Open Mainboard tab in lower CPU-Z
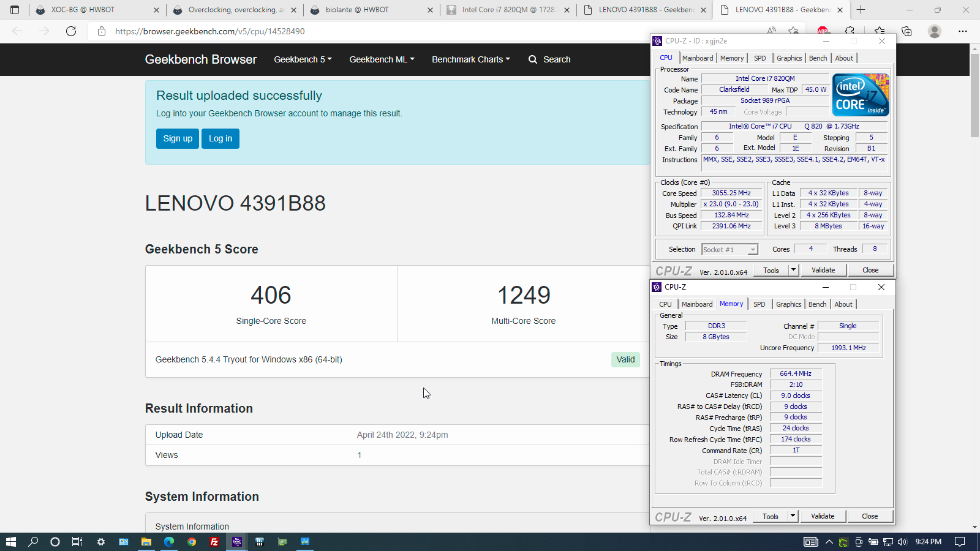 click(x=697, y=304)
